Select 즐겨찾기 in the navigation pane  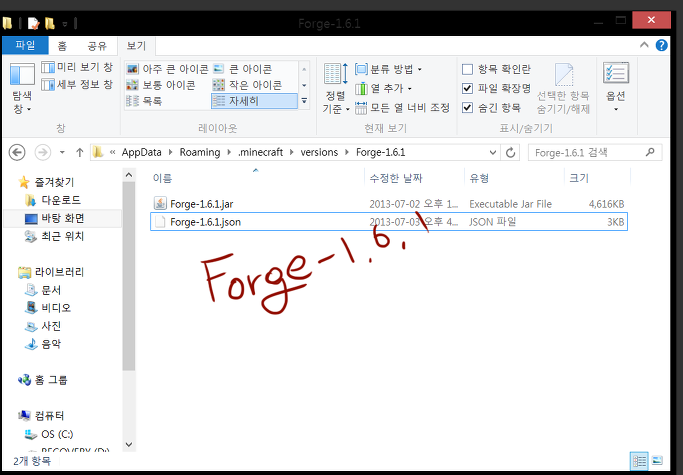point(47,182)
